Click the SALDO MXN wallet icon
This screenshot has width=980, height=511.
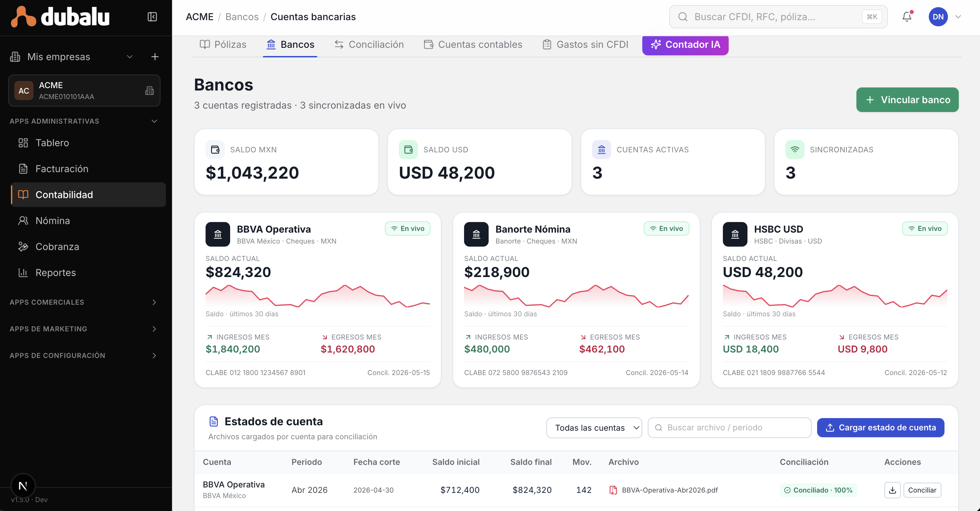[x=215, y=150]
